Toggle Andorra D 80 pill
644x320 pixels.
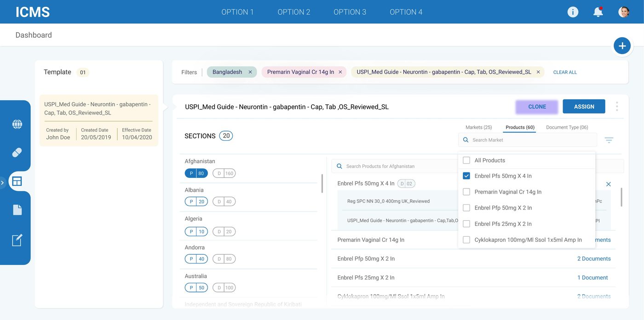(224, 259)
